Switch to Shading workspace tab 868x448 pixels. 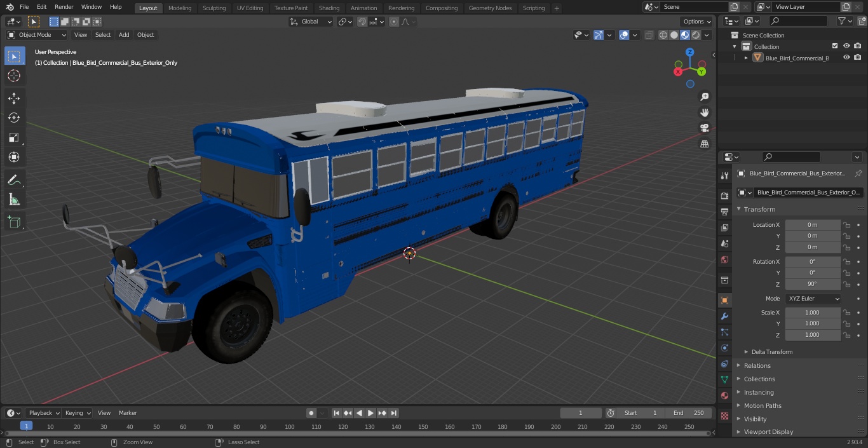[x=329, y=8]
